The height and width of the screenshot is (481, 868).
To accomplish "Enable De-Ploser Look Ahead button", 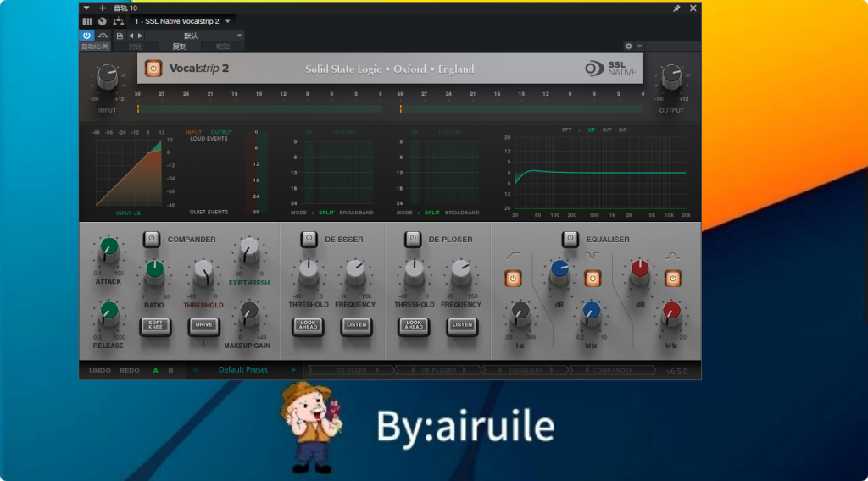I will pos(414,326).
